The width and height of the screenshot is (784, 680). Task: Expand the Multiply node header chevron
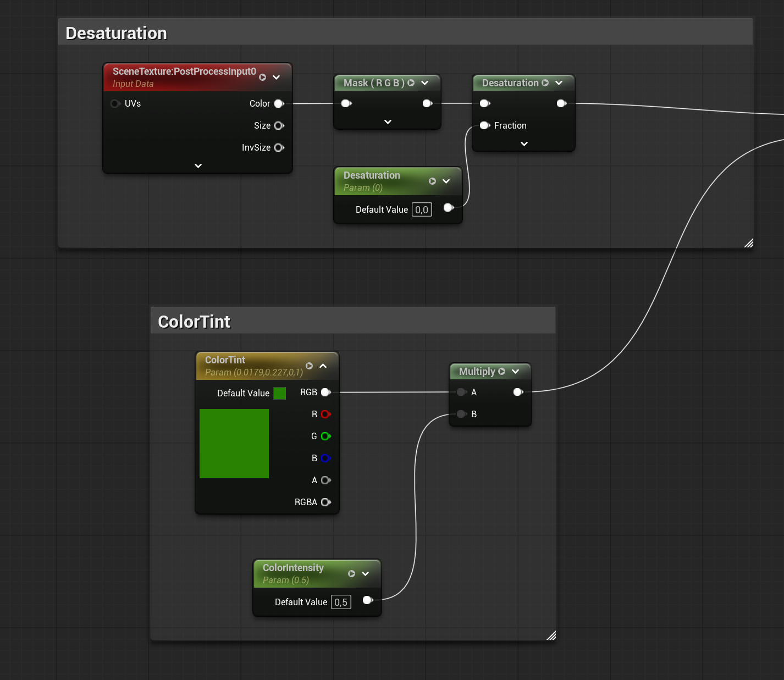[516, 372]
